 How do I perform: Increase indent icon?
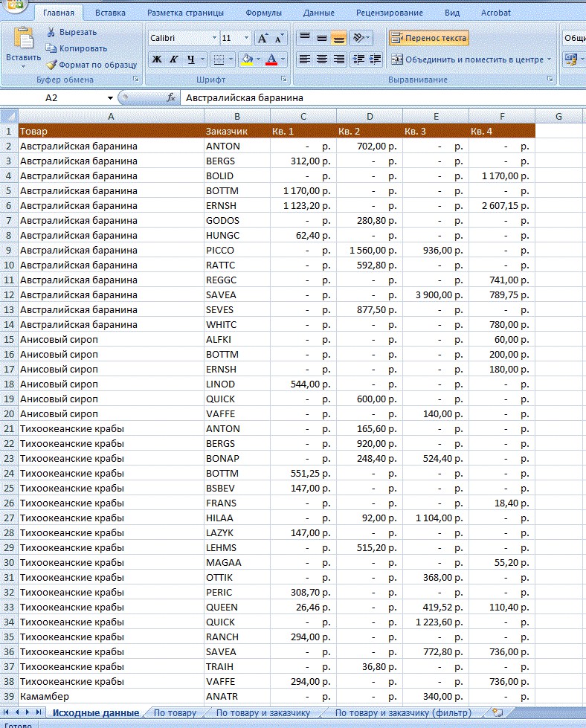[x=376, y=59]
